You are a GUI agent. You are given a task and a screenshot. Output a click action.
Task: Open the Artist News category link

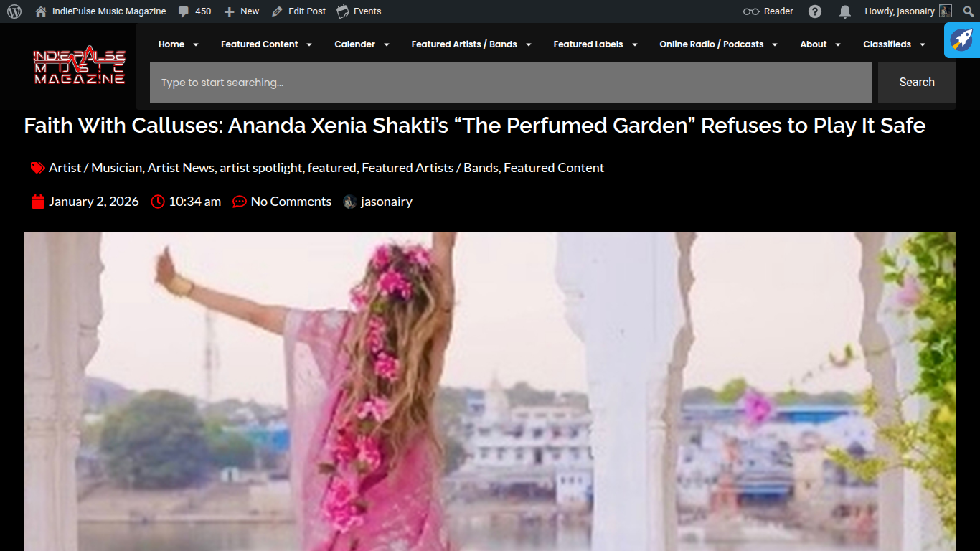point(181,168)
